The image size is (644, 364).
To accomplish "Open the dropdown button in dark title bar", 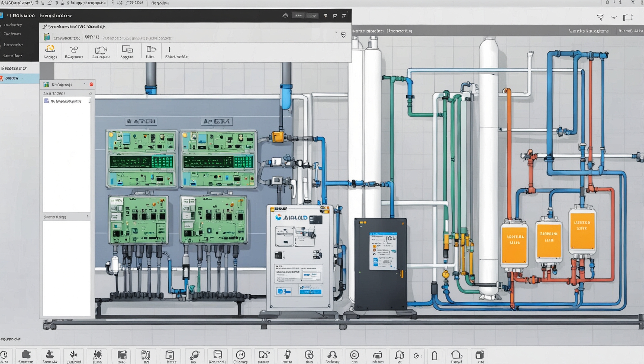I will click(313, 16).
